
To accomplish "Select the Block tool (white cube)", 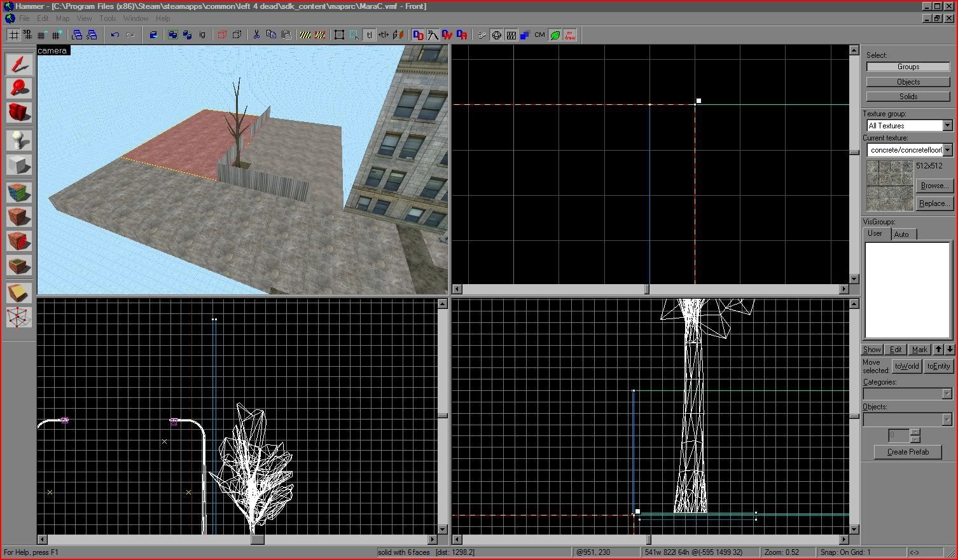I will (x=19, y=165).
